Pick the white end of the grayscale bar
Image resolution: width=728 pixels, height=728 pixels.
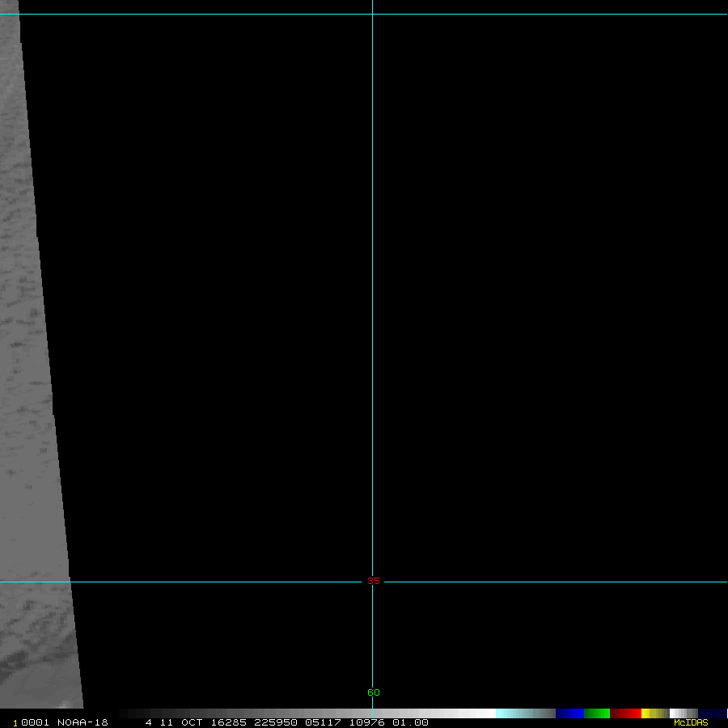click(x=481, y=713)
